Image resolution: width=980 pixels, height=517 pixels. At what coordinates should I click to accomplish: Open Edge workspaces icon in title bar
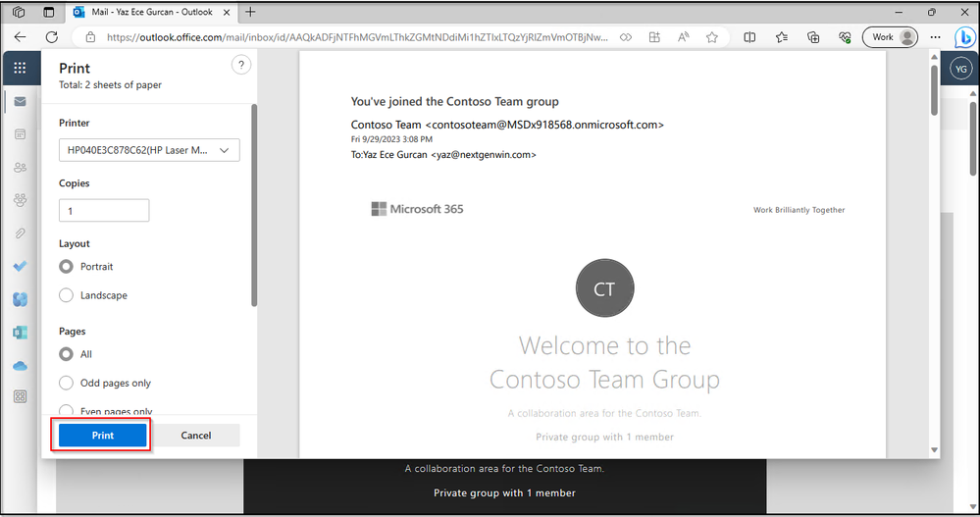pyautogui.click(x=19, y=12)
